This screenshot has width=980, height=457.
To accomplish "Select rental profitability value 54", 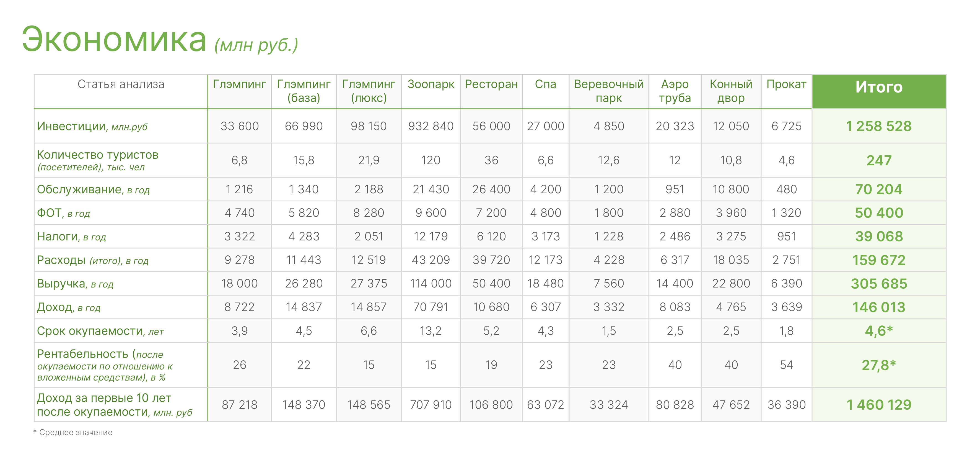I will (786, 365).
